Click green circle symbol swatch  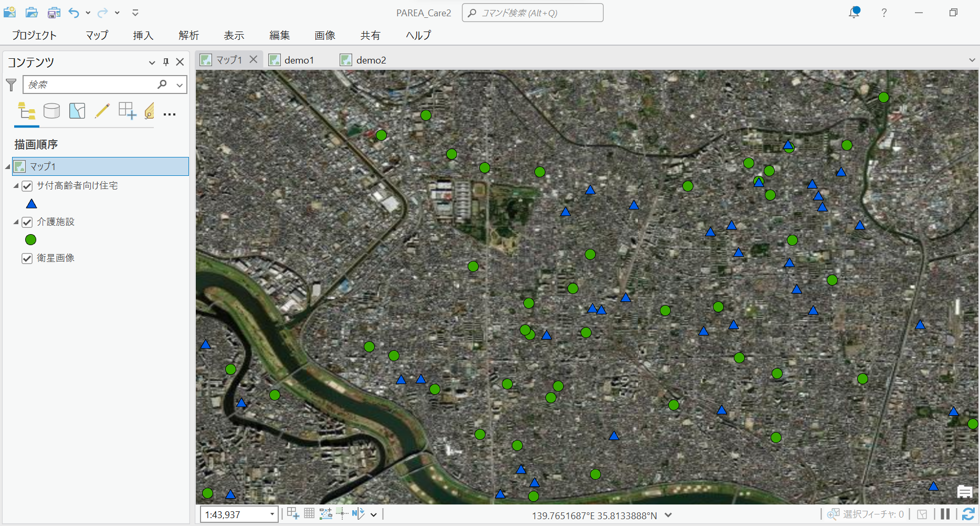click(31, 239)
